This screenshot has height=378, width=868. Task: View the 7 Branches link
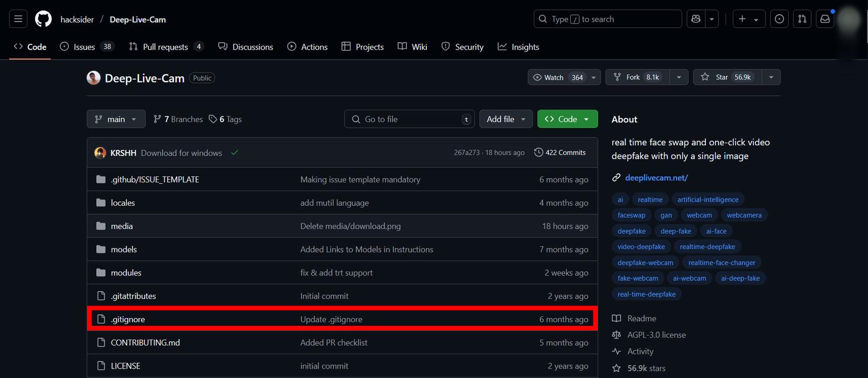point(178,119)
